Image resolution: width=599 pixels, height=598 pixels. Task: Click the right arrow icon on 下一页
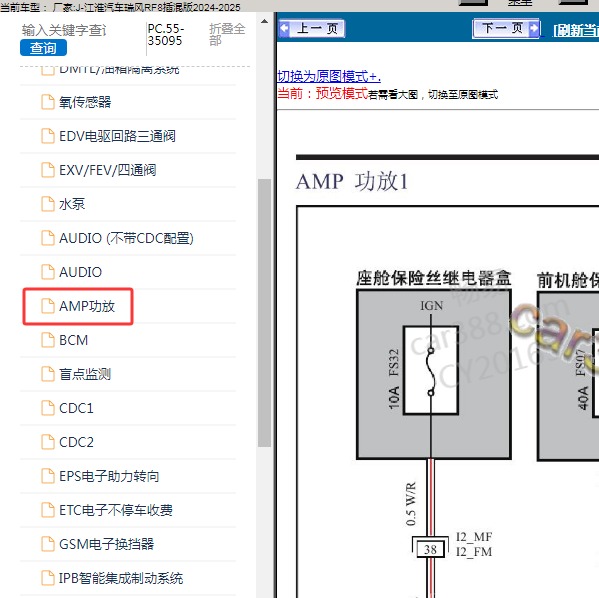(x=534, y=28)
